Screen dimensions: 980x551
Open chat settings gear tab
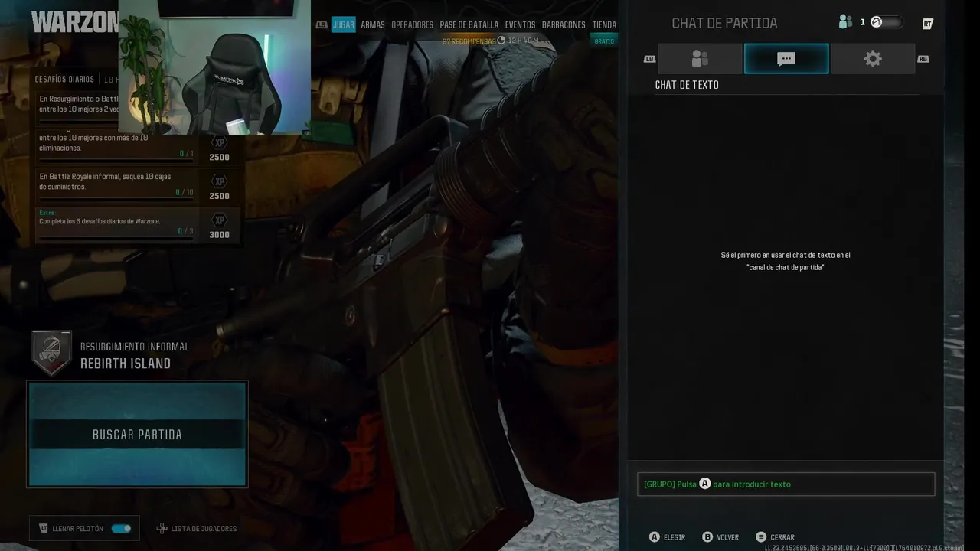(x=873, y=59)
